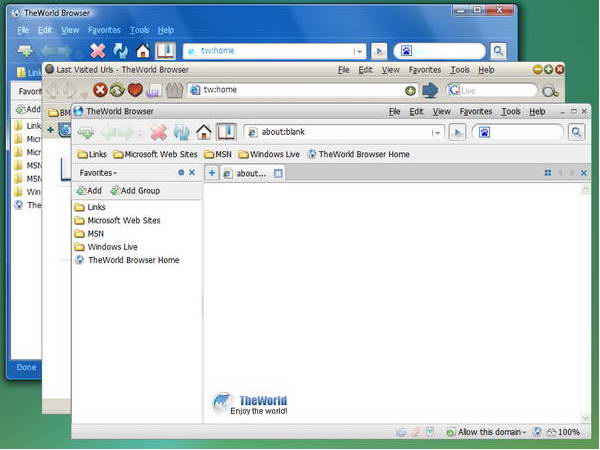The image size is (600, 450).
Task: Open View menu in front window
Action: pos(441,111)
